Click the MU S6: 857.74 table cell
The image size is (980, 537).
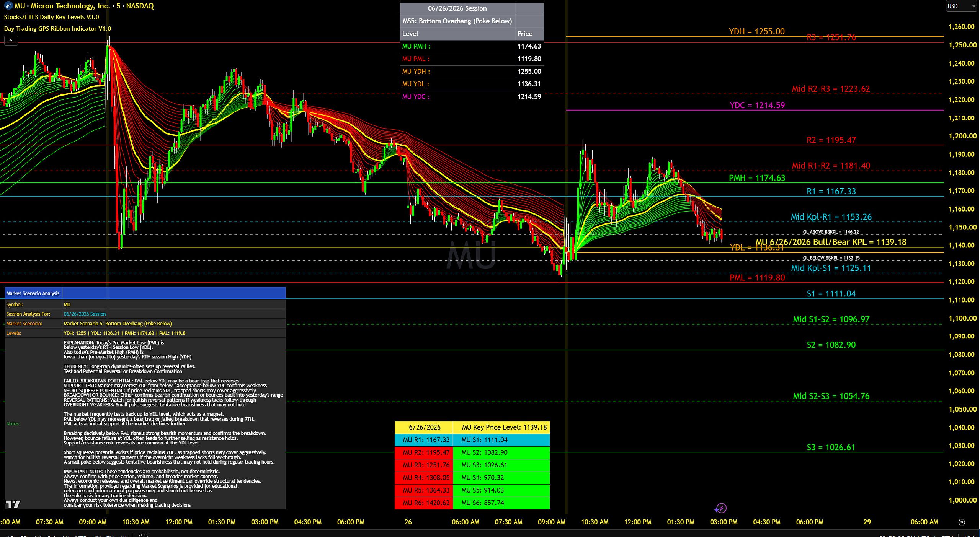(501, 503)
